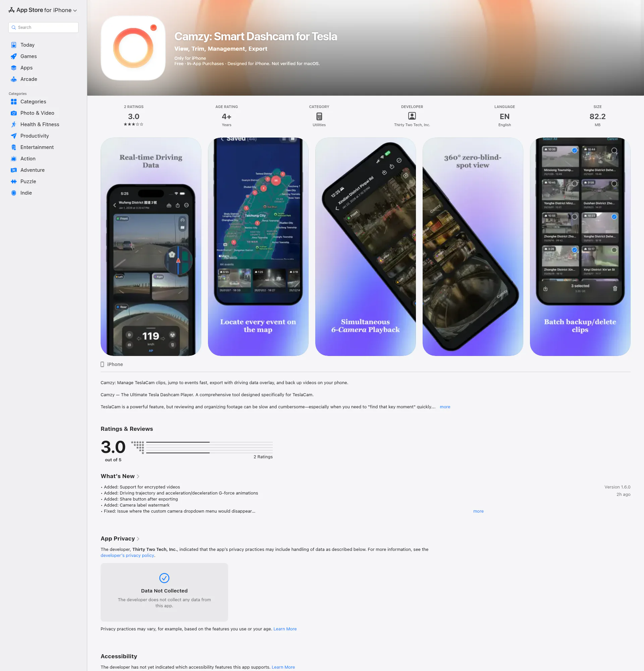This screenshot has width=644, height=671.
Task: Click the developer person icon
Action: (412, 116)
